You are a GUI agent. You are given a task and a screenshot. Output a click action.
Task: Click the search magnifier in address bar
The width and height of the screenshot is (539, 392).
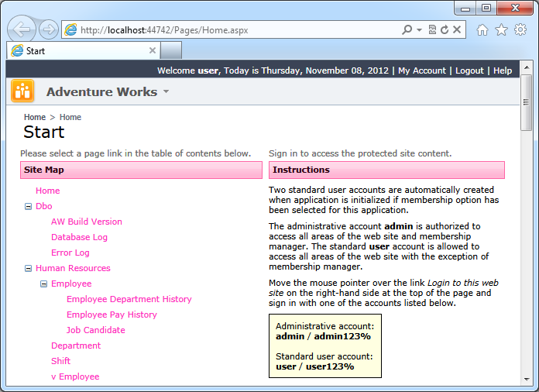pyautogui.click(x=407, y=30)
